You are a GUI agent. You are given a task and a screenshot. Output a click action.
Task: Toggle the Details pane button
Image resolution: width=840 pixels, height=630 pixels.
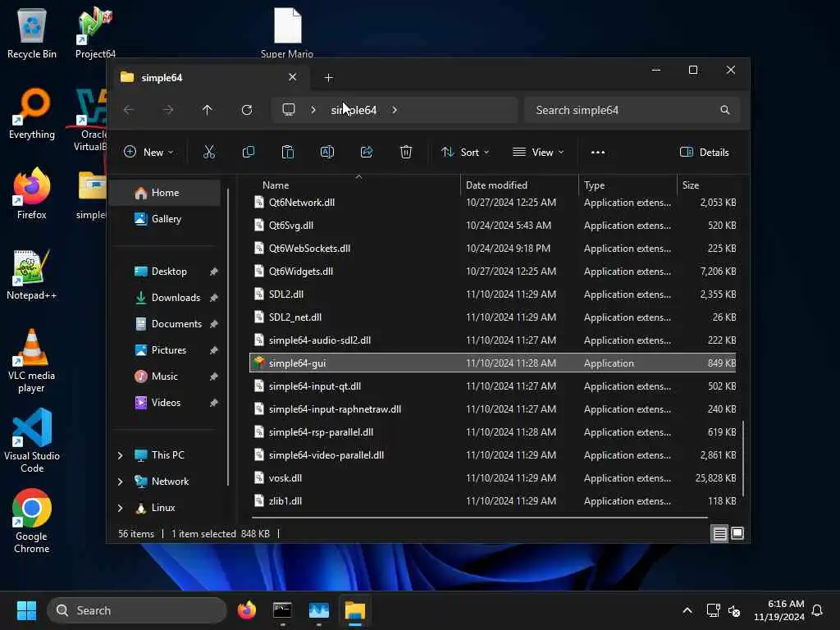click(x=704, y=152)
